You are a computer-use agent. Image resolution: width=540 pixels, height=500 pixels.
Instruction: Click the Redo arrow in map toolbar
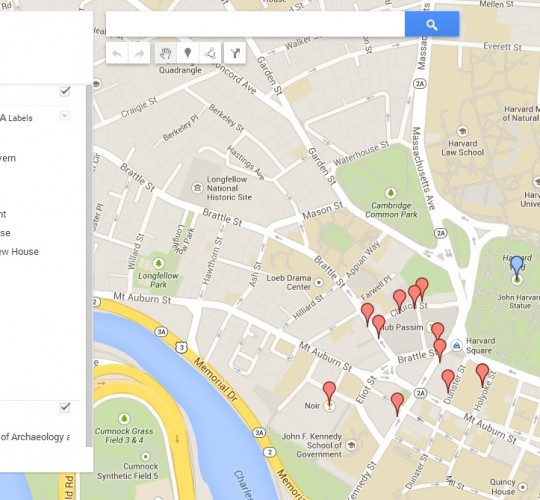click(139, 53)
